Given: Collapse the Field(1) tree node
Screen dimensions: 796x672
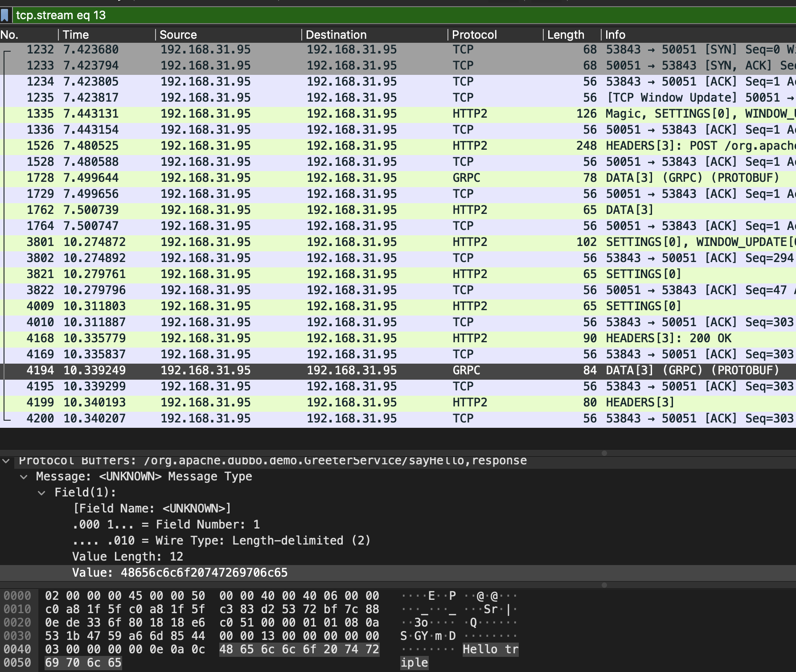Looking at the screenshot, I should 42,493.
